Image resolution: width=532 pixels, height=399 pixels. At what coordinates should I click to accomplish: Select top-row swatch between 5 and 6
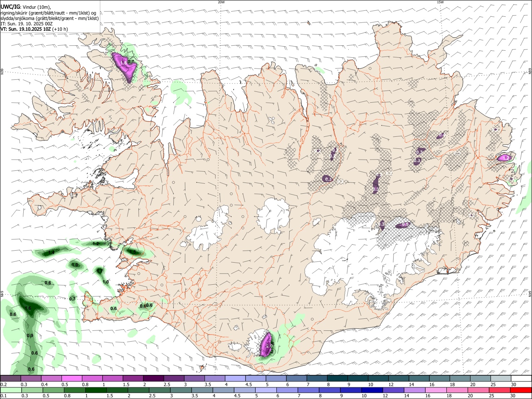pos(276,378)
